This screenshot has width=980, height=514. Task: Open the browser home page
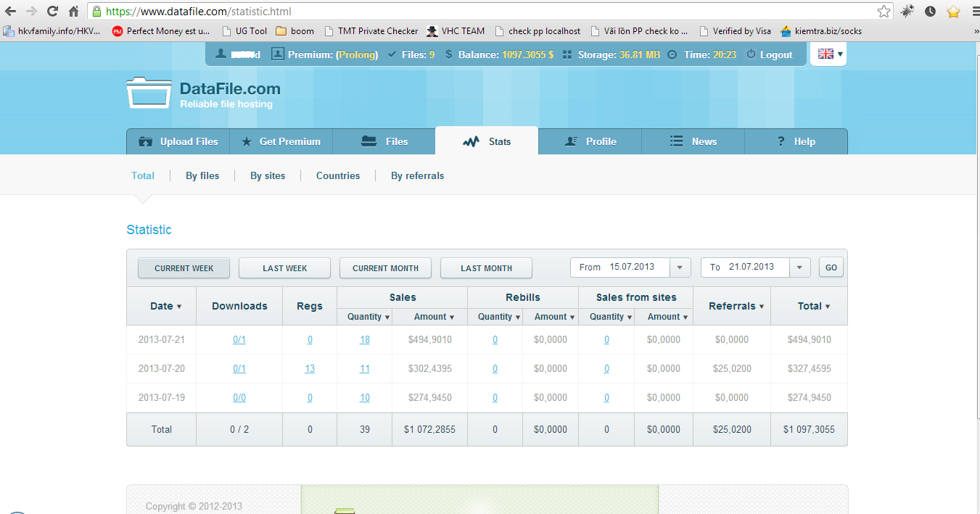73,12
